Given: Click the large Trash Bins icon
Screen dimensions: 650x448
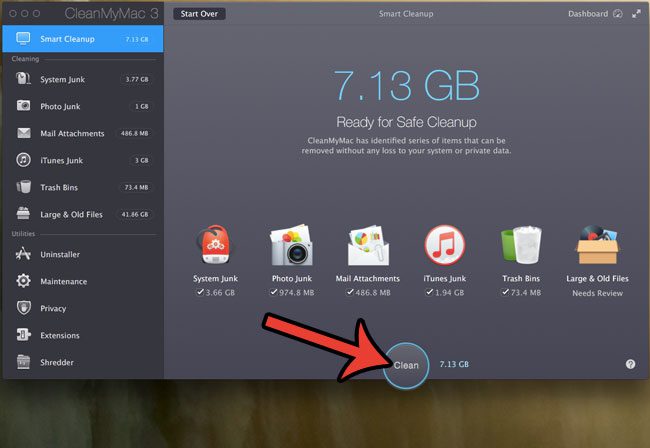Looking at the screenshot, I should (x=521, y=245).
